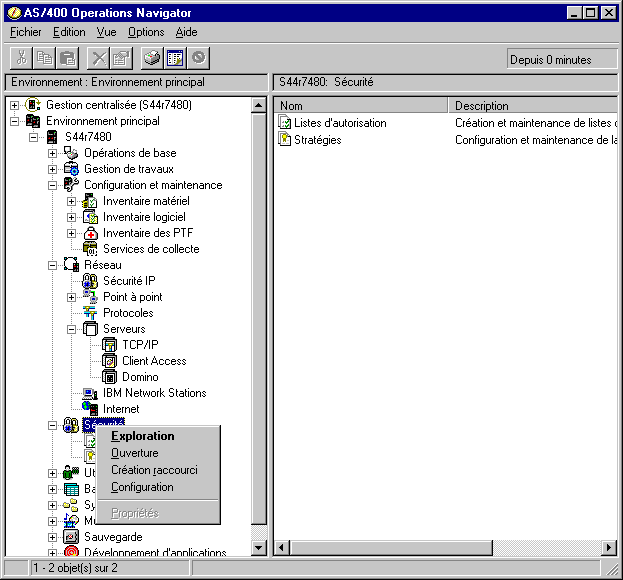Open the Aide menu
The image size is (623, 580).
(x=186, y=32)
